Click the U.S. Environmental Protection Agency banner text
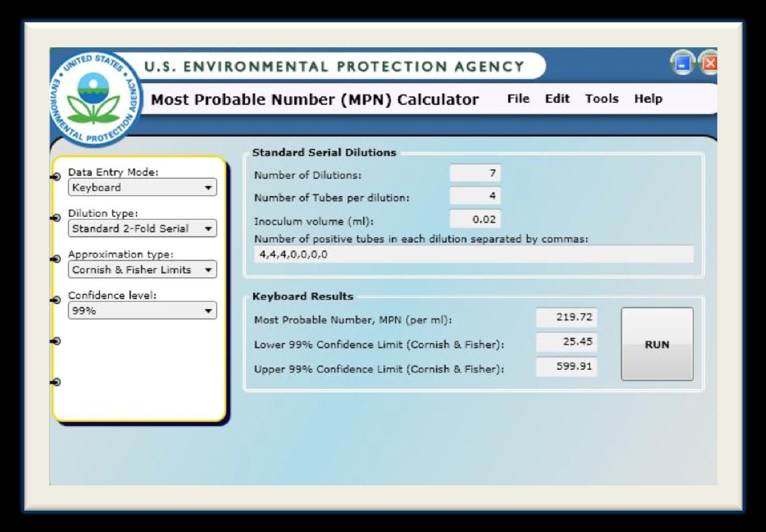This screenshot has height=532, width=766. 335,66
